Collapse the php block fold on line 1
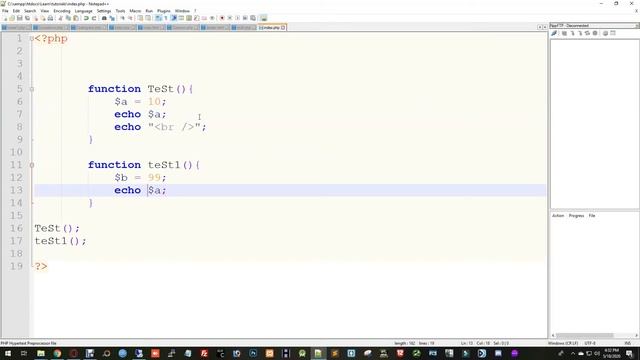The image size is (640, 360). pyautogui.click(x=32, y=39)
